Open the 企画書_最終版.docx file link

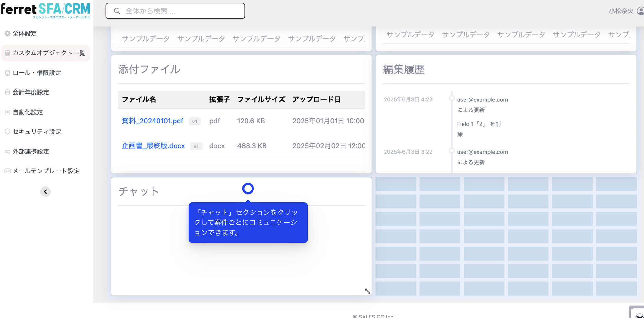pyautogui.click(x=153, y=146)
